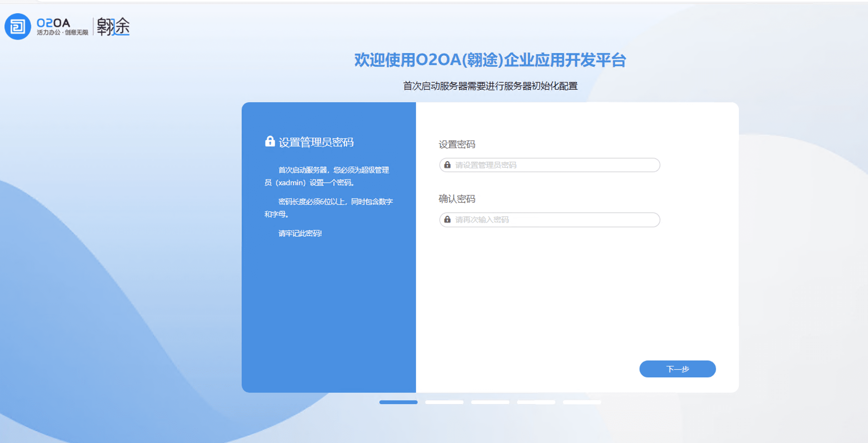Click the 活力办公·创意无限 slogan text

coord(62,32)
